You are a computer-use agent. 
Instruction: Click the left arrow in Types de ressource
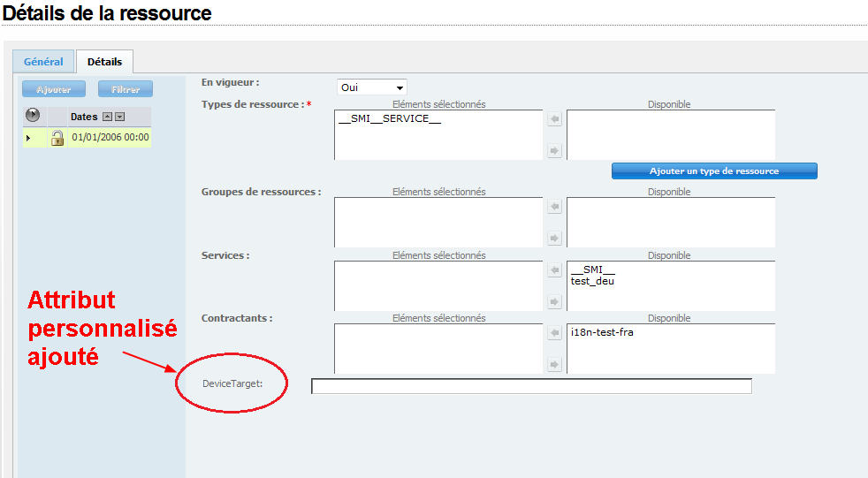coord(554,119)
